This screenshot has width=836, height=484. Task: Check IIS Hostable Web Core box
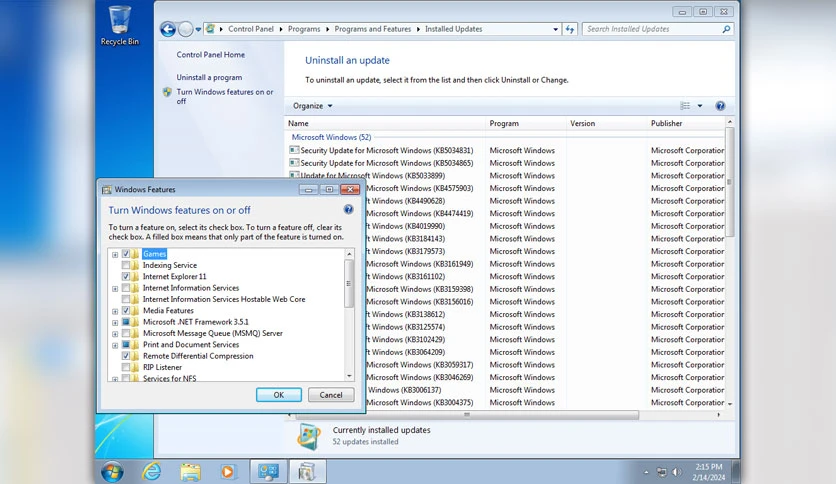(x=126, y=300)
